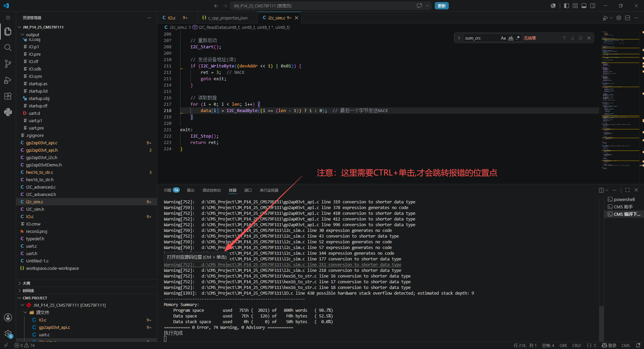Viewport: 644px width, 349px height.
Task: Go back in navigation history
Action: coord(216,6)
